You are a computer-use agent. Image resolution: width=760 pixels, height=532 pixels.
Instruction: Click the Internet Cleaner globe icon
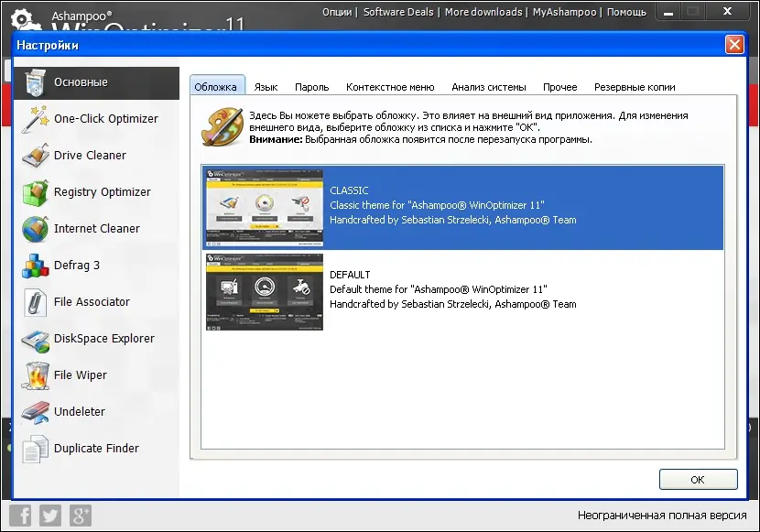coord(36,229)
